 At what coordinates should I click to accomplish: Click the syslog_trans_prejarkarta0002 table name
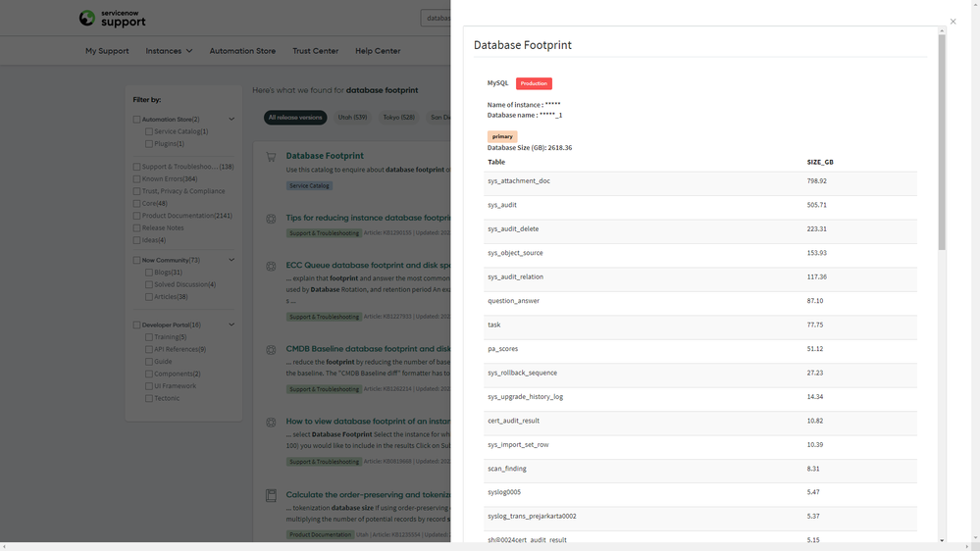tap(532, 516)
